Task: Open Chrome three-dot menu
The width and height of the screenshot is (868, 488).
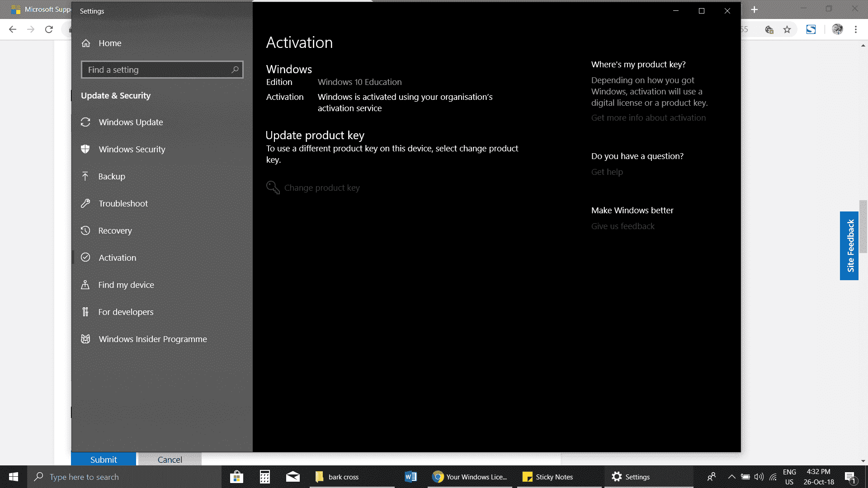Action: click(856, 29)
